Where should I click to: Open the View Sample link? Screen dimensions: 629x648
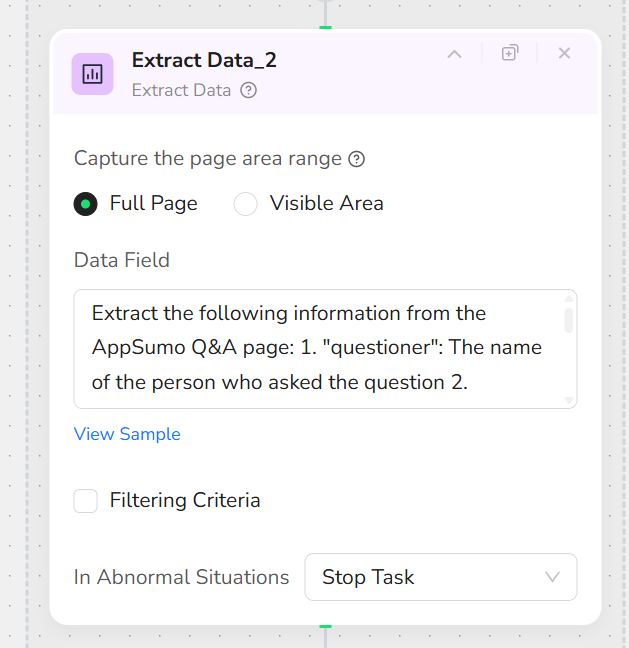coord(127,434)
